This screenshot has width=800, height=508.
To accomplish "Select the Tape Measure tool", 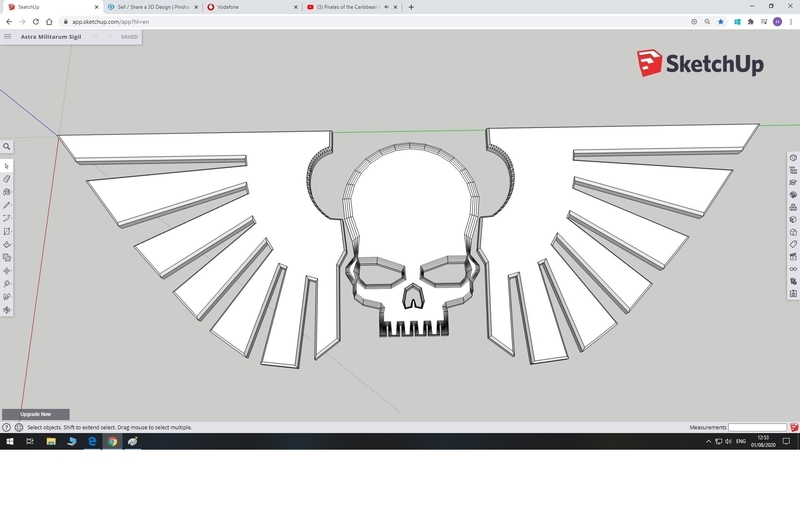I will [7, 284].
